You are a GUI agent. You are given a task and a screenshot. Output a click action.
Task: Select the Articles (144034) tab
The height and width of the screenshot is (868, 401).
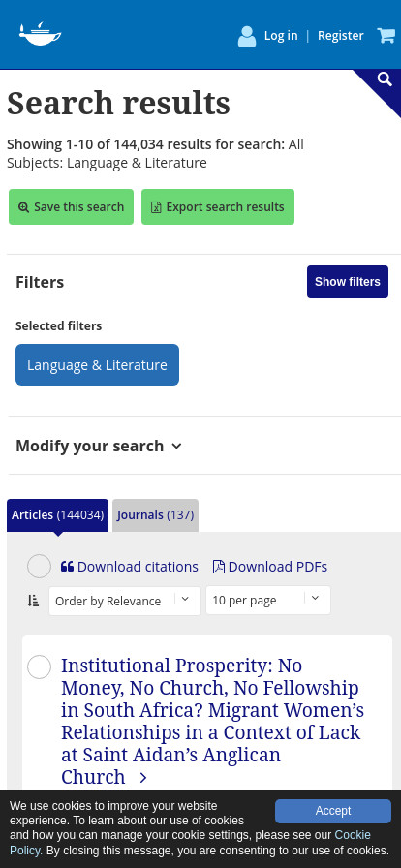tap(57, 515)
